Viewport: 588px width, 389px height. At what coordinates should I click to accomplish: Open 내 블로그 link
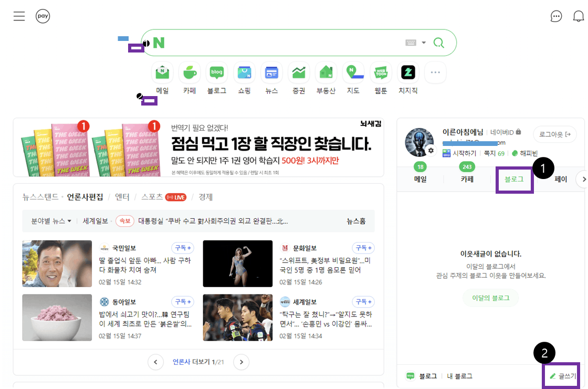coord(459,376)
